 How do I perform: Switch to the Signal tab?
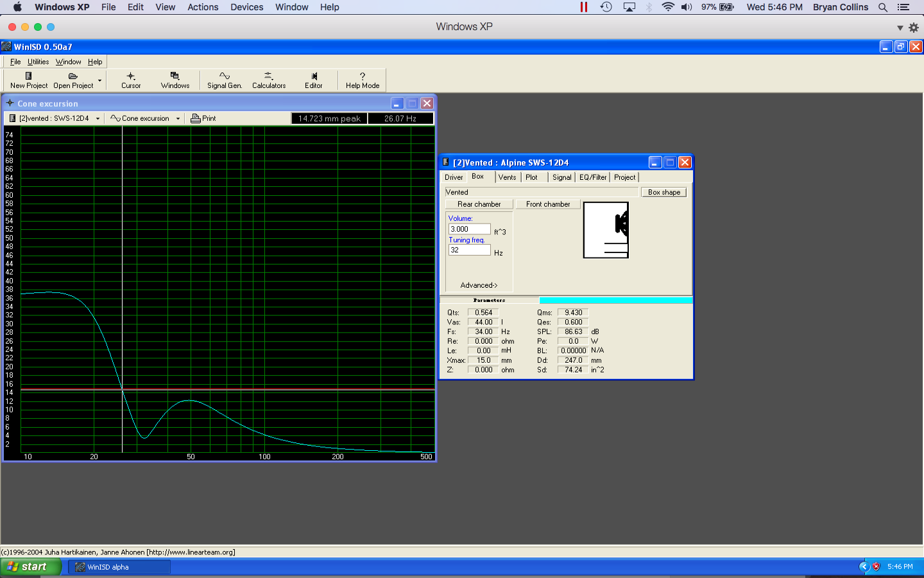point(562,177)
